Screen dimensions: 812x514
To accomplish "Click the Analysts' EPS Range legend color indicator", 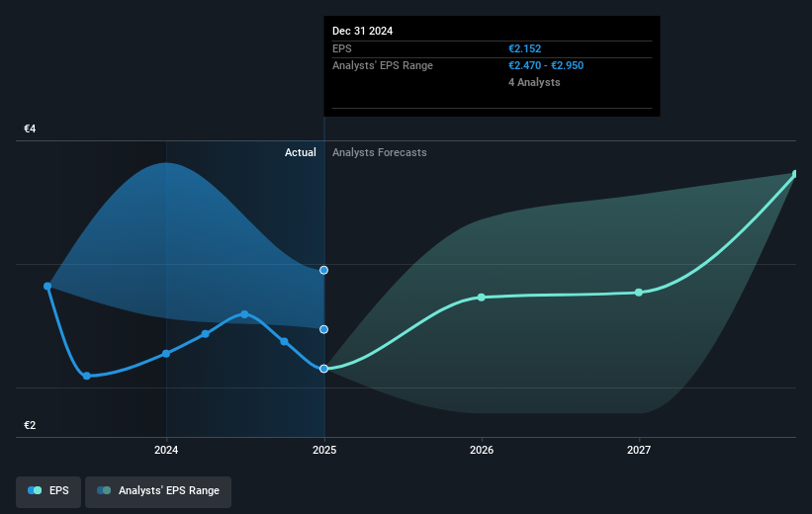I will 104,490.
